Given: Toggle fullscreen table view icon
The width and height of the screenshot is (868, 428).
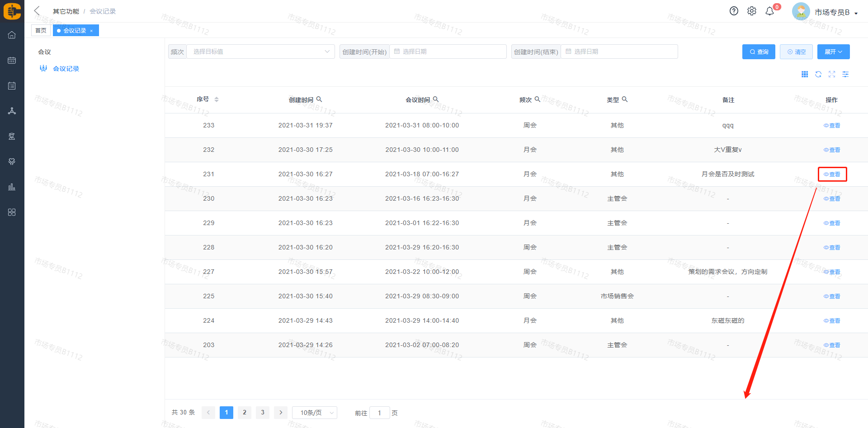Looking at the screenshot, I should click(x=832, y=75).
